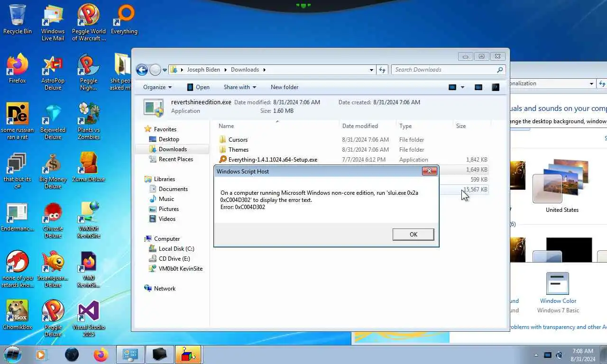This screenshot has height=364, width=607.
Task: Select the Cursors folder row
Action: pos(353,140)
